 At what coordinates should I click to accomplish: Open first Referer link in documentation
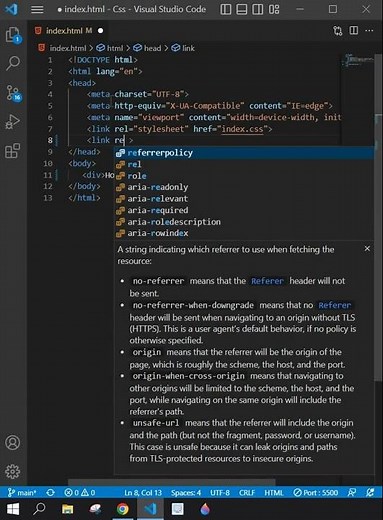coord(267,281)
